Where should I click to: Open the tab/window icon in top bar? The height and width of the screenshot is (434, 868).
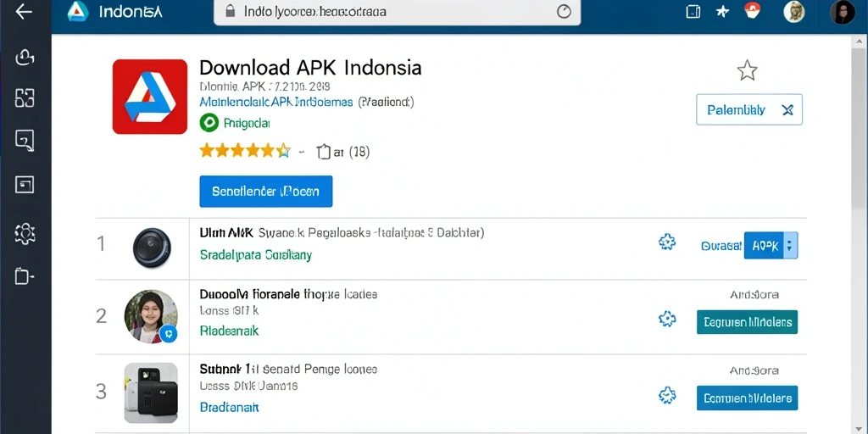coord(693,12)
